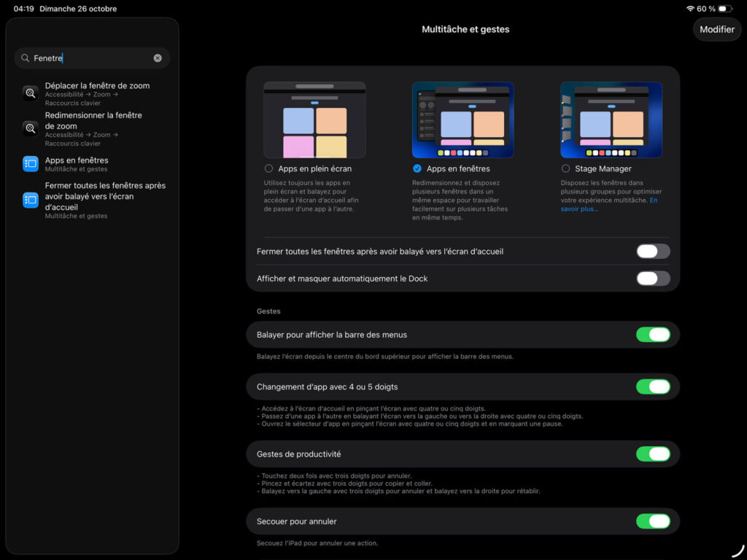Tap the Modifier button
This screenshot has width=747, height=560.
[716, 29]
